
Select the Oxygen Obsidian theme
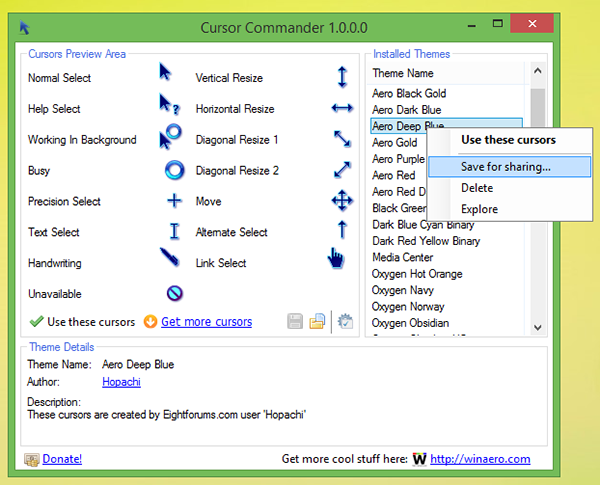point(410,323)
